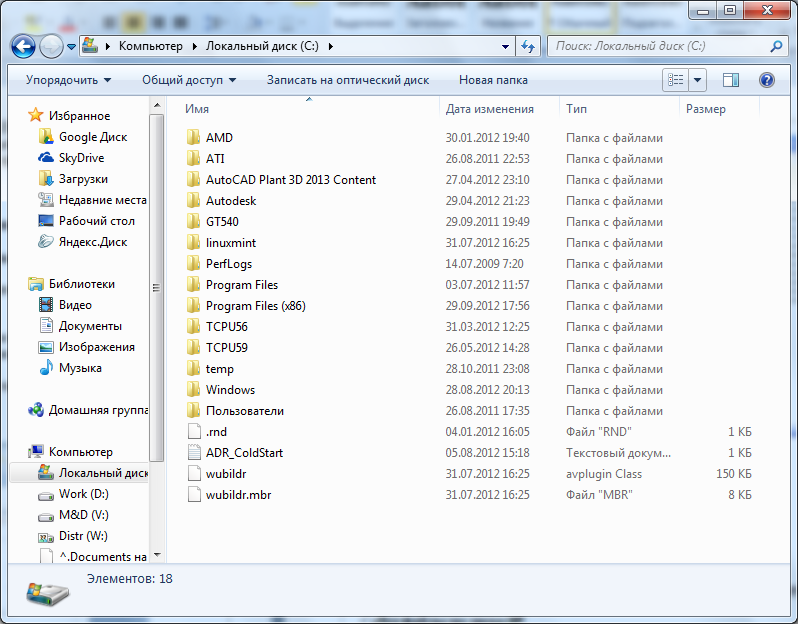This screenshot has height=624, width=798.
Task: Open SkyDrive in favorites
Action: (71, 158)
